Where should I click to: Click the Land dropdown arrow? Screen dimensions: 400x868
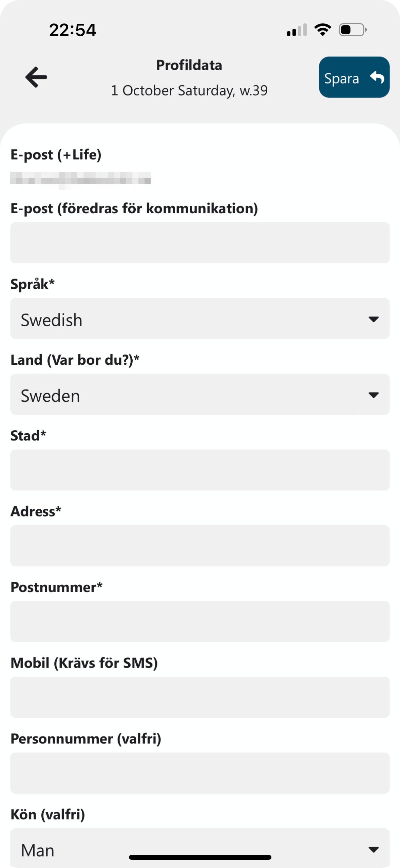pos(374,395)
